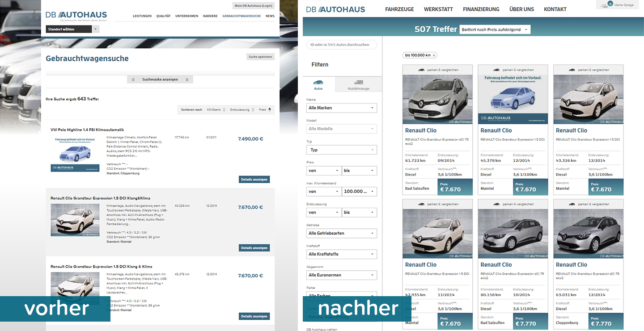Open the Alle Marken dropdown
644x331 pixels.
click(x=341, y=108)
